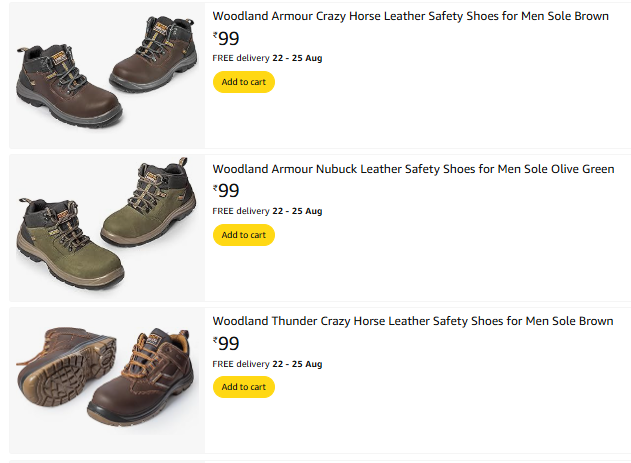Click delivery info line for Nubuck Olive Green
This screenshot has height=463, width=631.
267,211
